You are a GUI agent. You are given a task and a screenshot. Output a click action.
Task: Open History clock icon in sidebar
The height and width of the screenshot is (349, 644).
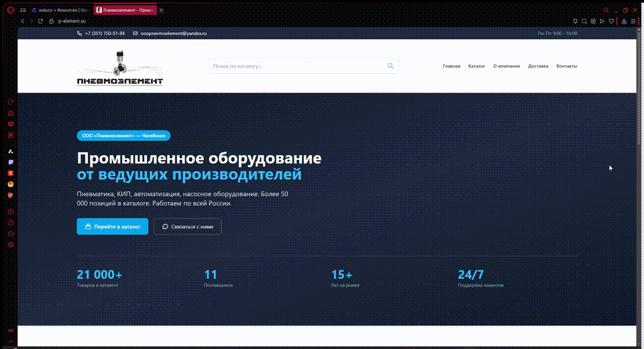coord(11,223)
